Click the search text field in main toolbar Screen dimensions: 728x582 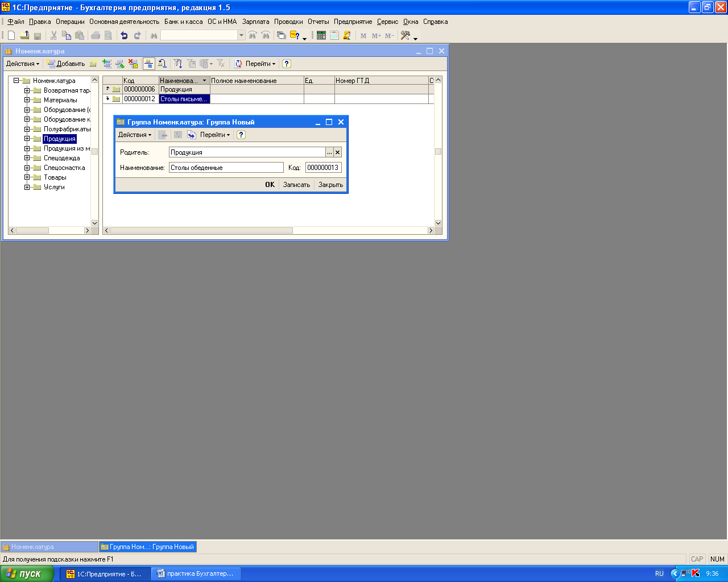199,35
